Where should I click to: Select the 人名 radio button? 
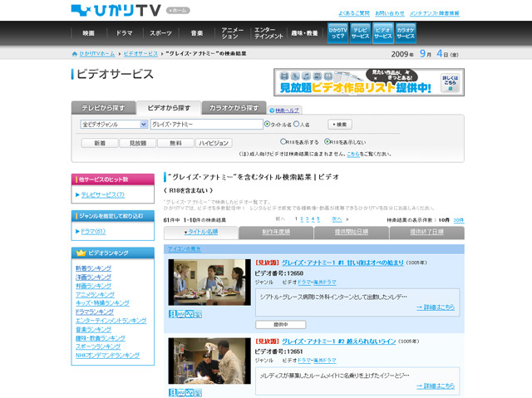pyautogui.click(x=296, y=124)
